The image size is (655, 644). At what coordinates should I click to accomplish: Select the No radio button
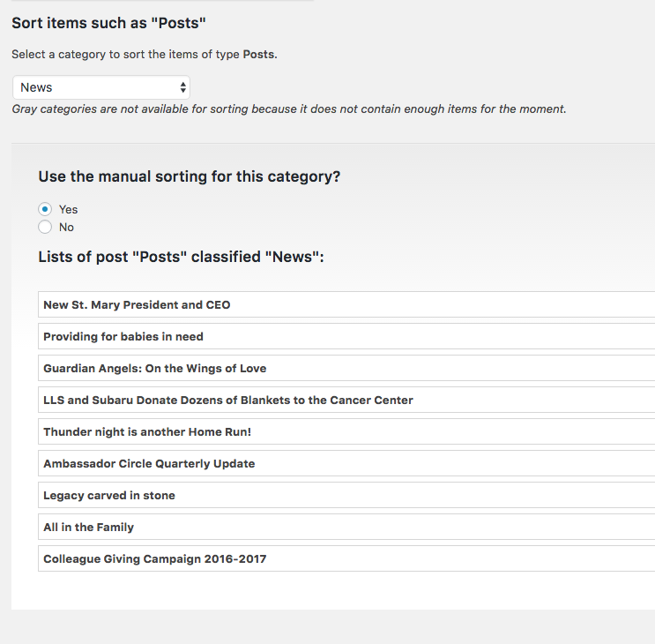coord(45,227)
